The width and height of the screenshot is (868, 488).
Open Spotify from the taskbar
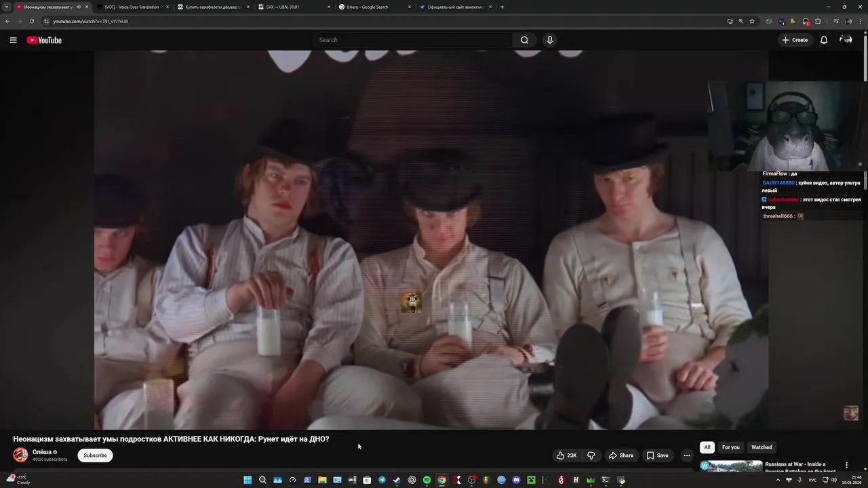[x=427, y=480]
